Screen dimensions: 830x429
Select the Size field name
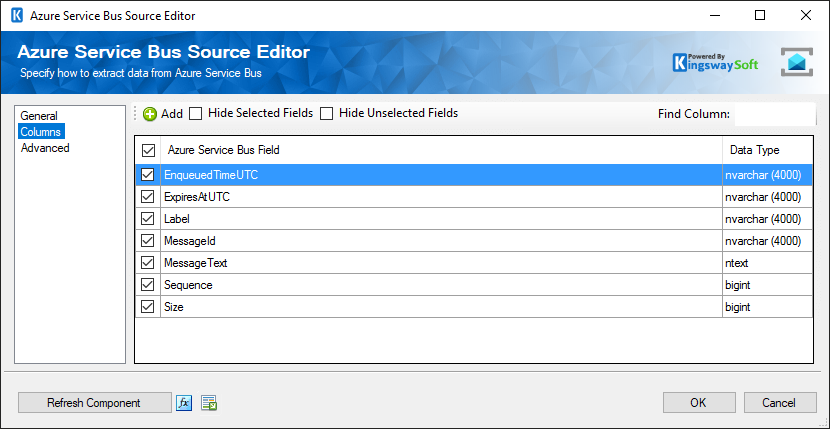174,307
